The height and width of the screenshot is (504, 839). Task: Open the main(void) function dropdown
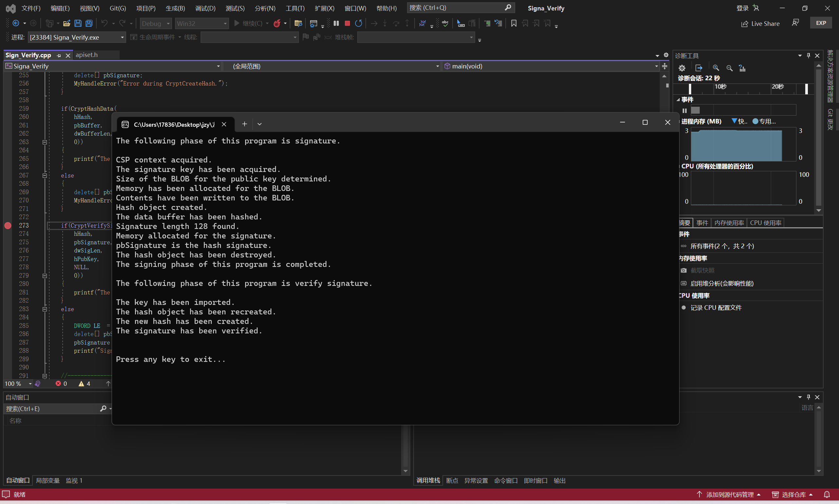click(656, 66)
